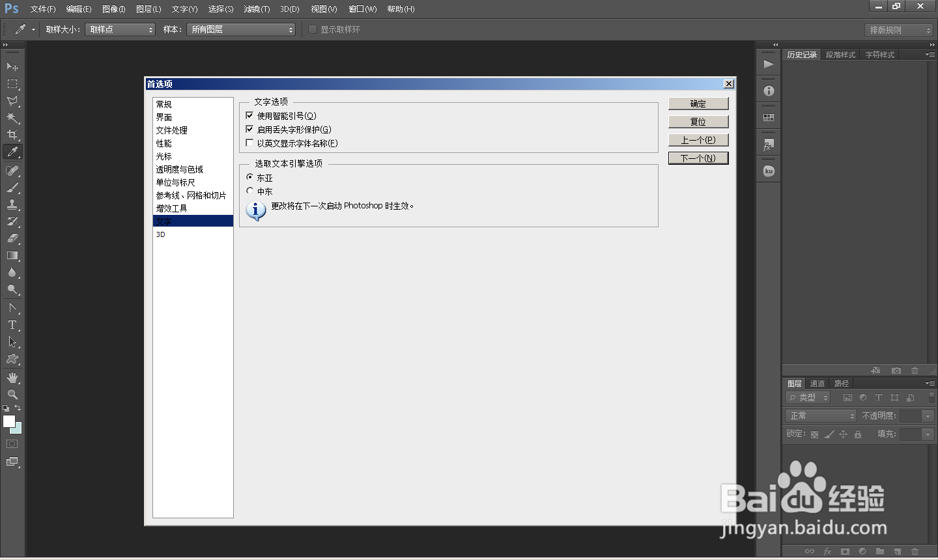Open the Layers panel flyout menu
Viewport: 938px width, 560px height.
tap(930, 383)
